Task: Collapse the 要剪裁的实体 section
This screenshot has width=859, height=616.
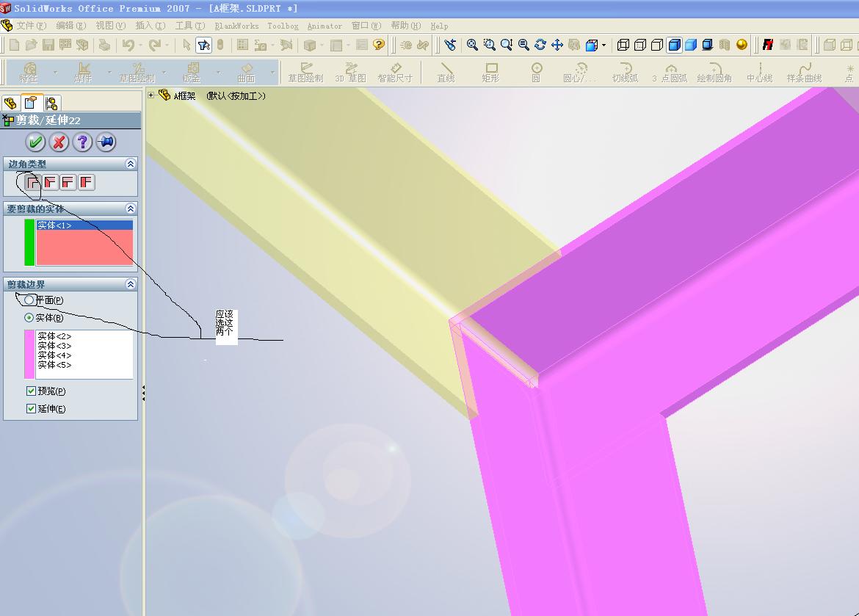Action: (131, 209)
